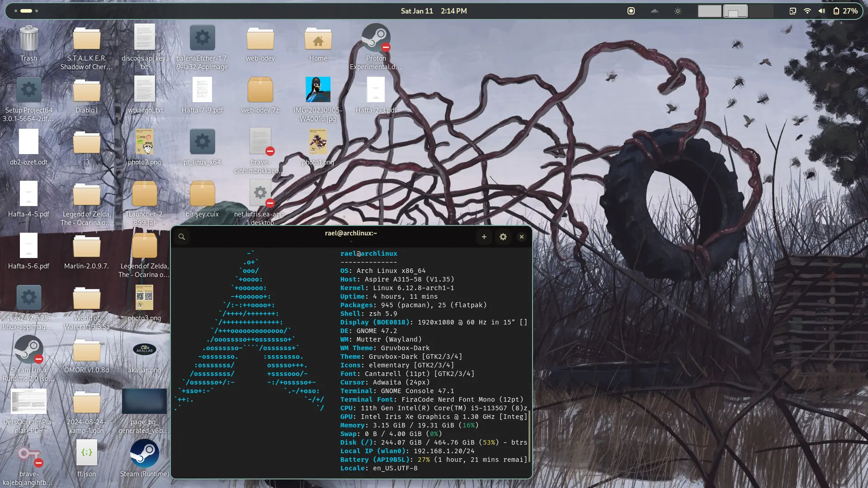Open search in the terminal window
The height and width of the screenshot is (488, 868).
click(x=182, y=237)
